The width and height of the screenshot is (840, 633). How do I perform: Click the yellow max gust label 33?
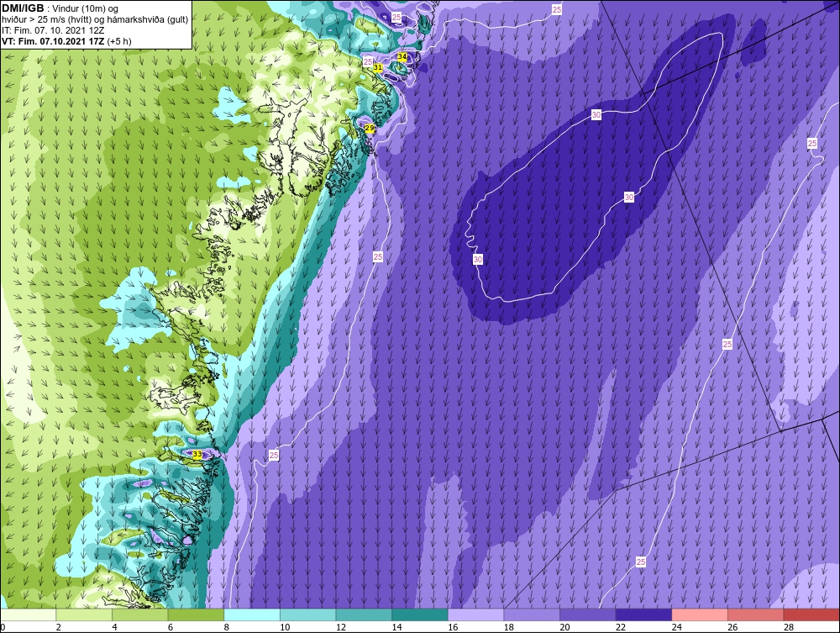(197, 455)
